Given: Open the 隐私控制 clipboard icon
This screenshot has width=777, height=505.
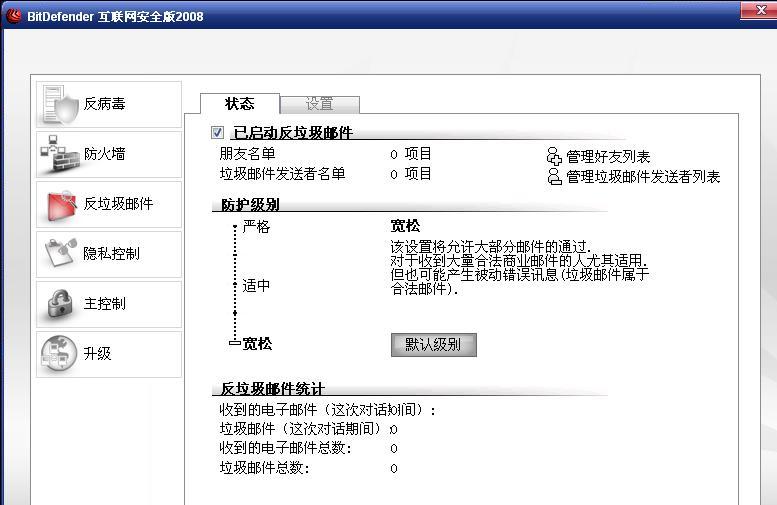Looking at the screenshot, I should coord(60,253).
